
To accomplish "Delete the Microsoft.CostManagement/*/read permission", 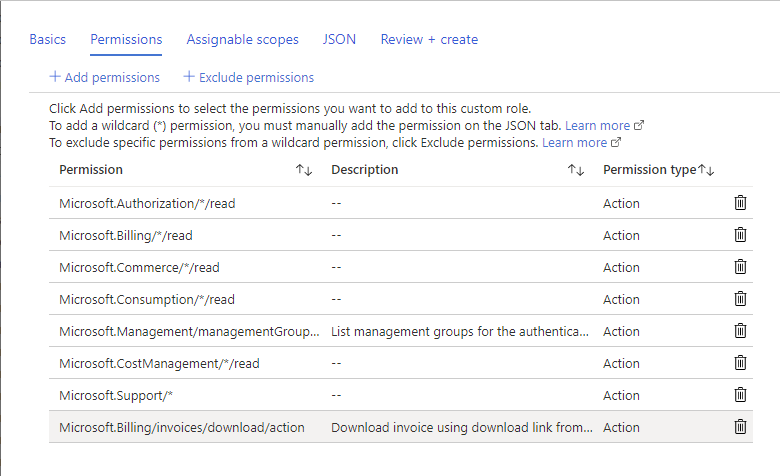I will 740,363.
